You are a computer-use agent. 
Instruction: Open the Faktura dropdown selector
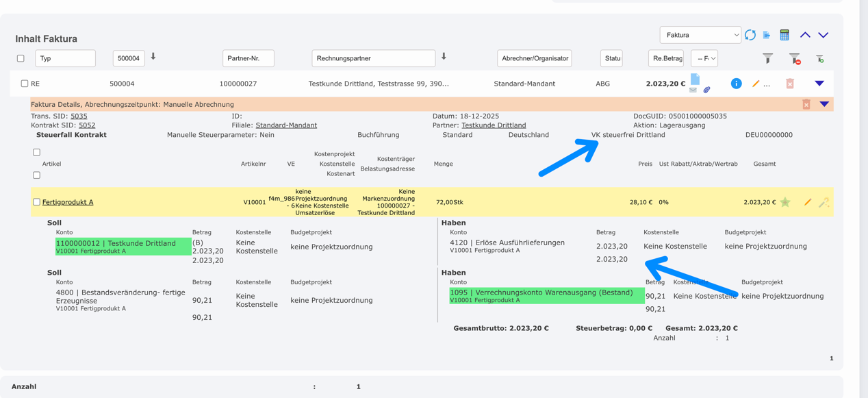click(x=700, y=35)
